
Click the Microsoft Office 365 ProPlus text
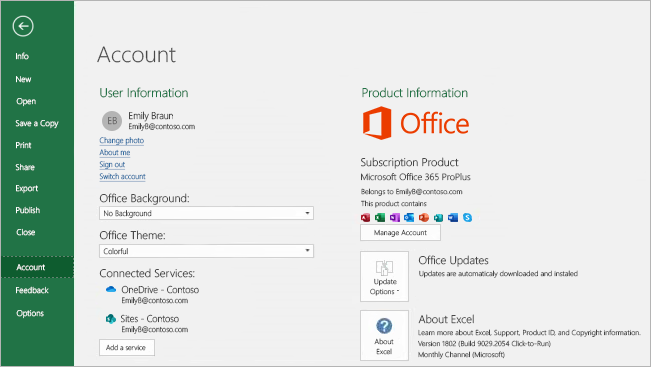coord(415,177)
